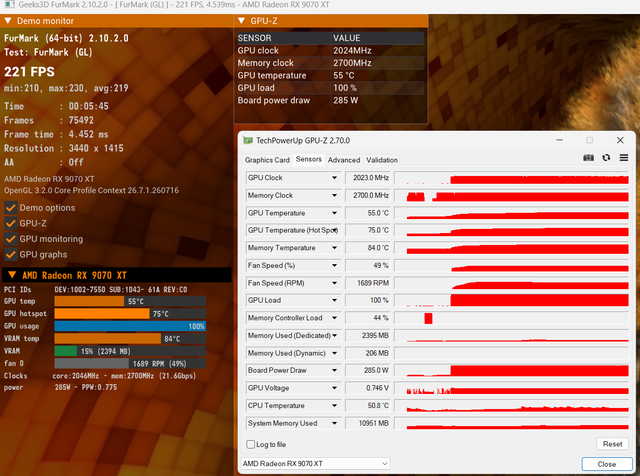Click the GPU Clock history graph
Image resolution: width=640 pixels, height=476 pixels.
(x=511, y=178)
